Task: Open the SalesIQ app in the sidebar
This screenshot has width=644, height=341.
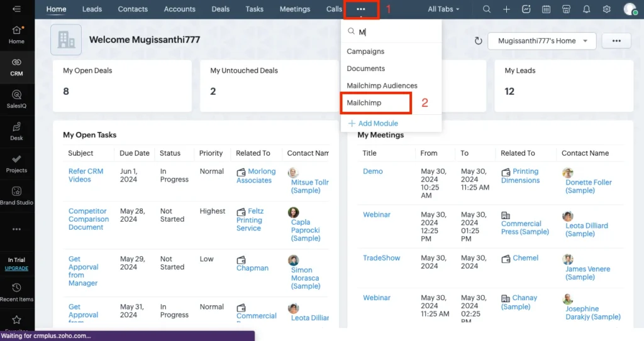Action: tap(16, 99)
